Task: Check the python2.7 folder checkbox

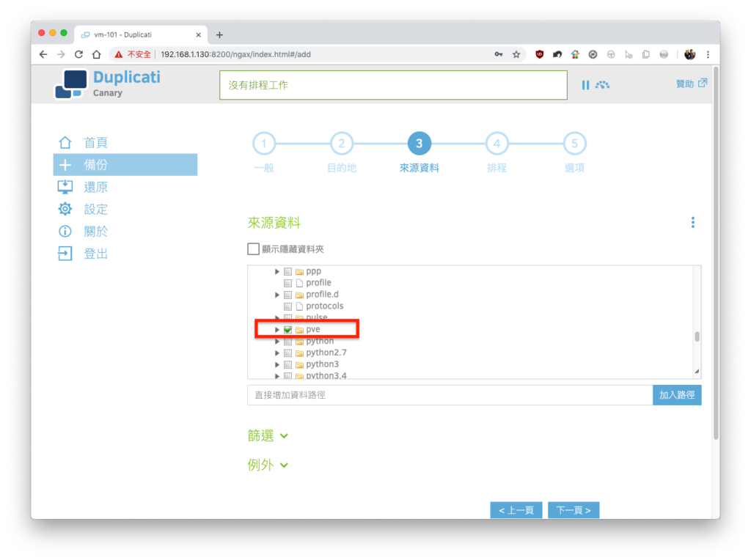Action: click(287, 353)
